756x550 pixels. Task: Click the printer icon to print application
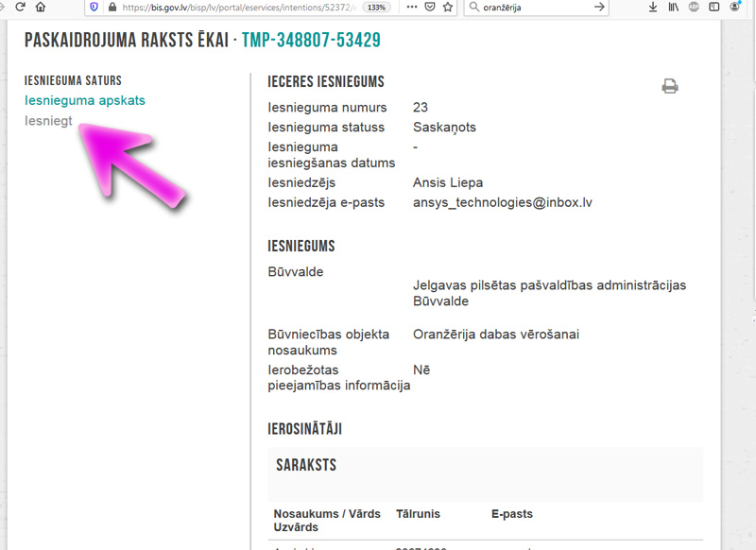[x=670, y=87]
